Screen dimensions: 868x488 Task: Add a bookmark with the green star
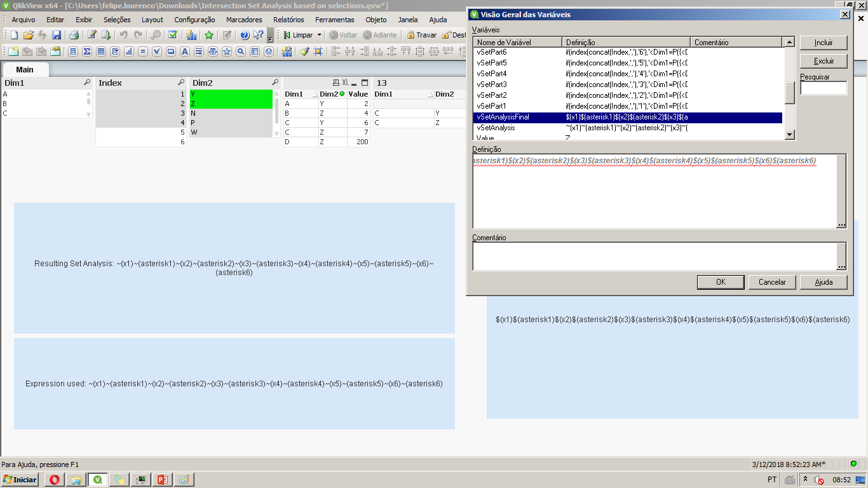pos(209,35)
